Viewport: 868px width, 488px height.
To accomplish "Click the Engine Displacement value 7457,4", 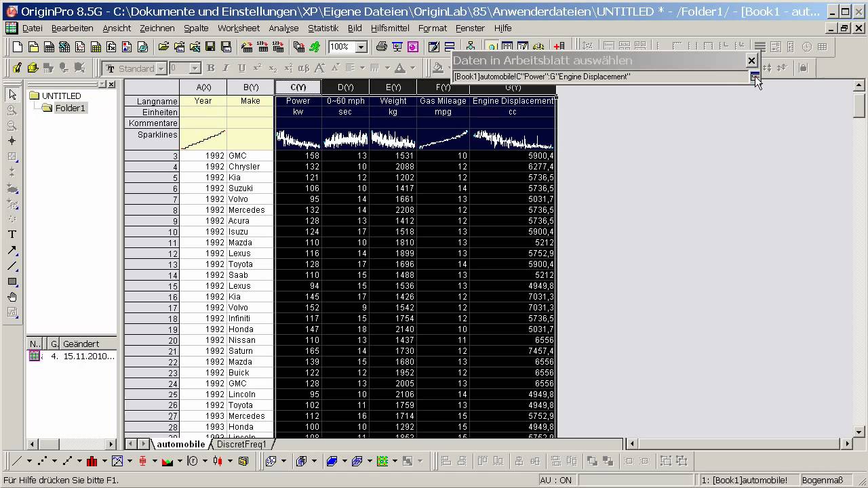I will [x=513, y=351].
